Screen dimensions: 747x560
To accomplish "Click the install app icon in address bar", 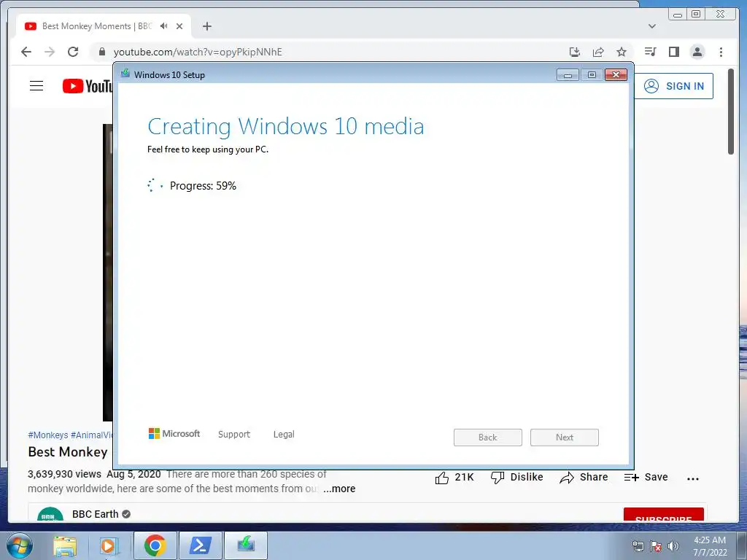I will [x=575, y=52].
